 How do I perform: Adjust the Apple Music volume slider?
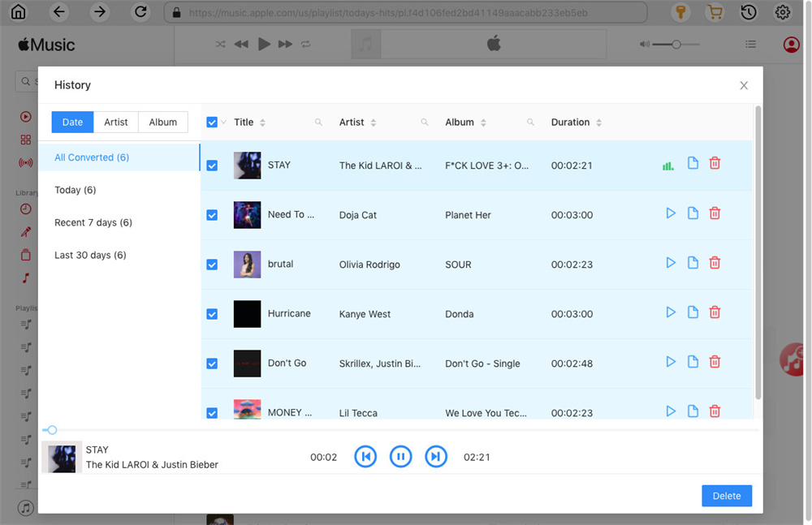coord(676,45)
